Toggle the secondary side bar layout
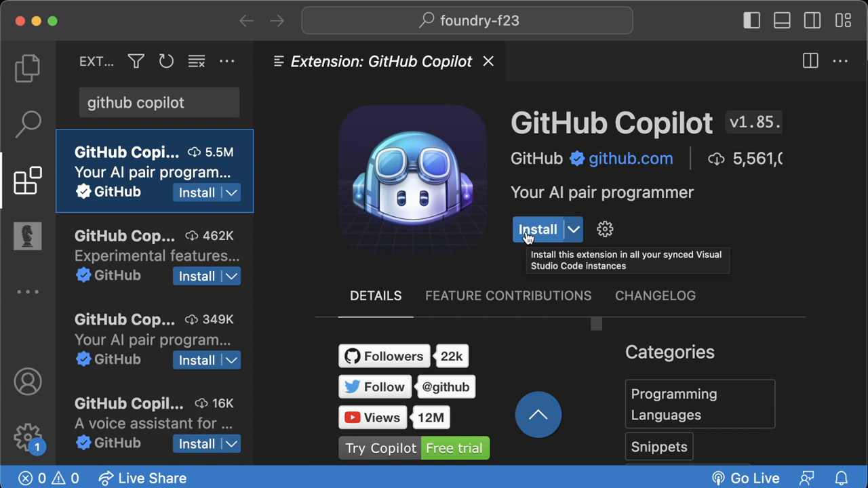Viewport: 868px width, 488px height. 812,20
